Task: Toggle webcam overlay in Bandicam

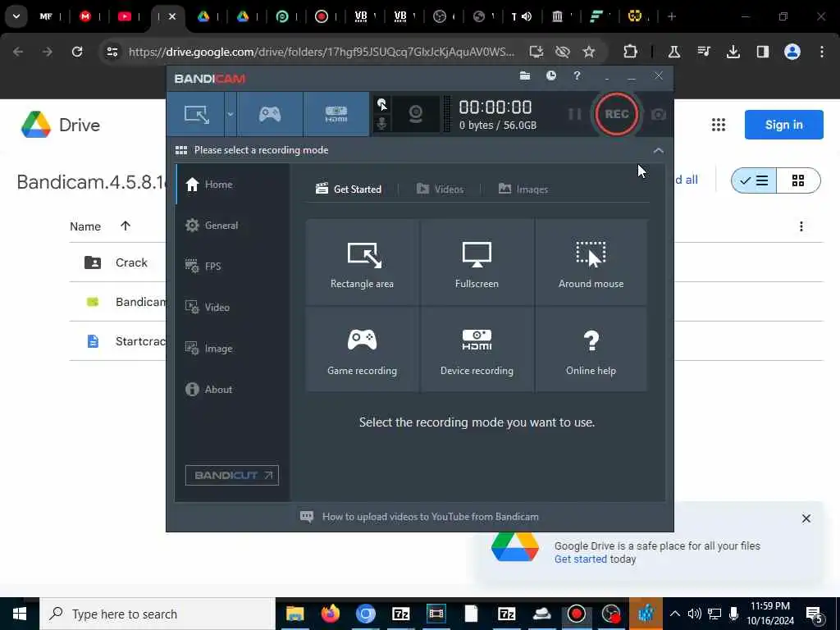Action: (x=415, y=114)
